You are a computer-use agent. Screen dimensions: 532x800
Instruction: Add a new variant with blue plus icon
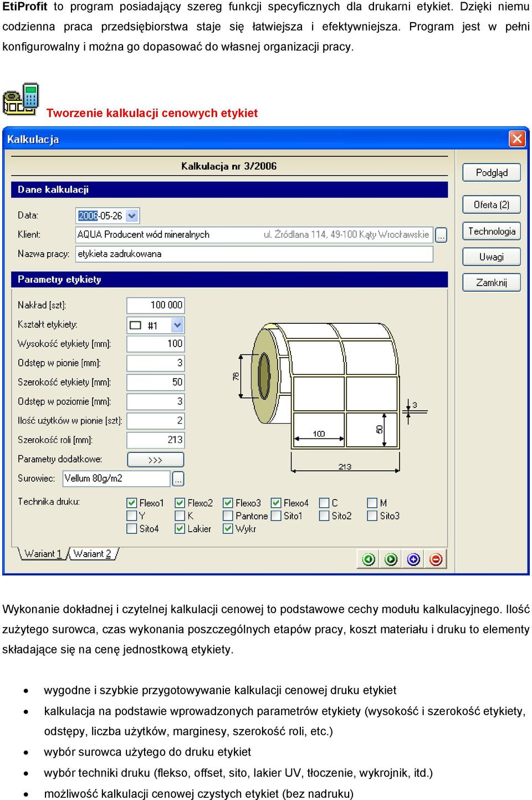click(x=413, y=559)
